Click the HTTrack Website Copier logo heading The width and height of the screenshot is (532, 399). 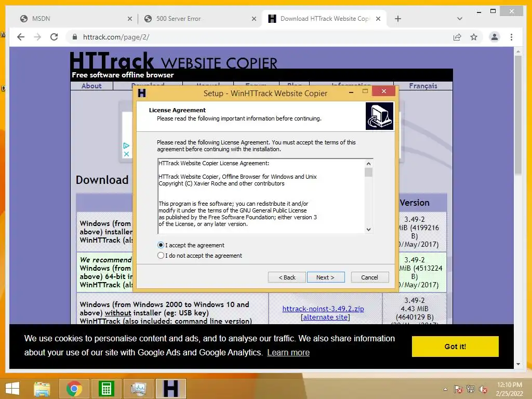(x=174, y=61)
